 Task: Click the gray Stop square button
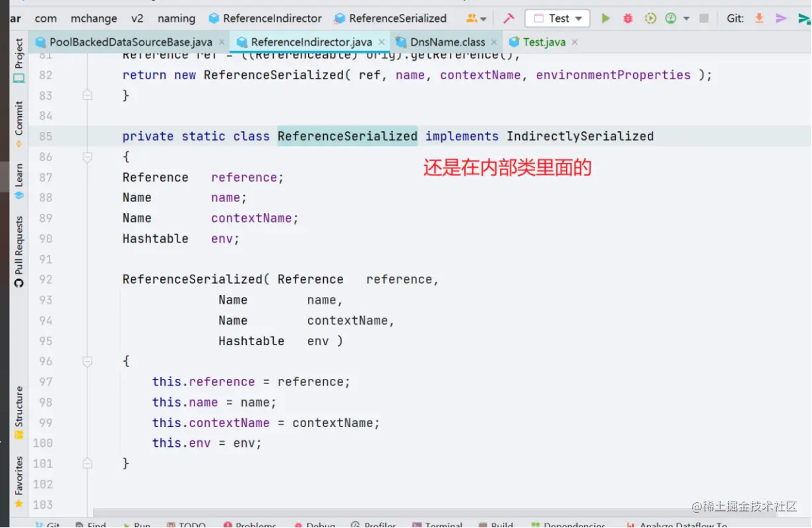tap(704, 18)
